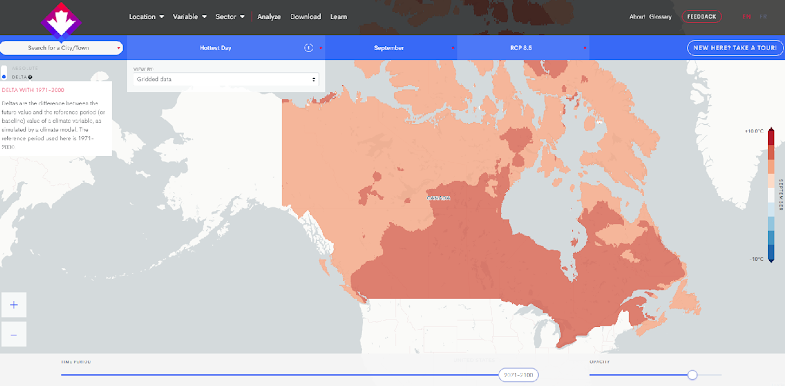Open the Gridded data view-by dropdown
Image resolution: width=785 pixels, height=386 pixels.
point(226,79)
